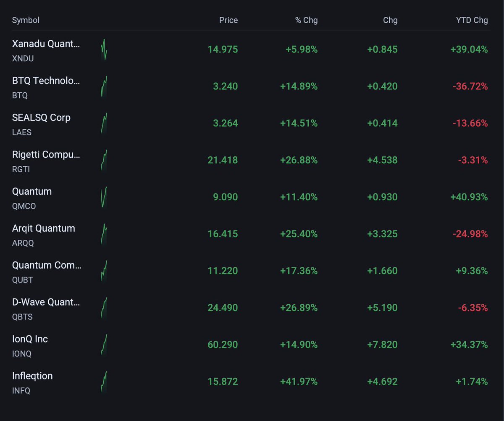Select the 16.415 price for Arqit
The image size is (504, 421).
click(x=223, y=234)
